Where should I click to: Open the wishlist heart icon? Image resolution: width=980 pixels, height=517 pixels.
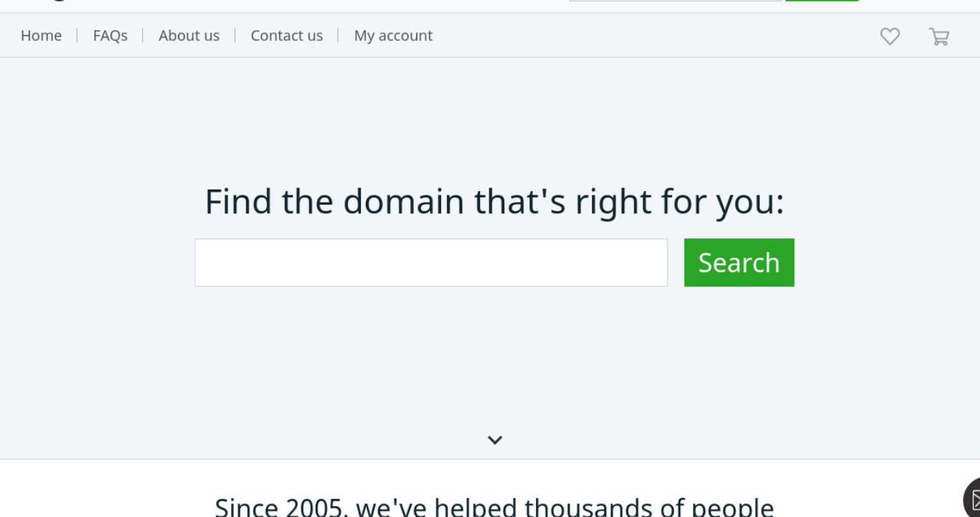(x=890, y=36)
